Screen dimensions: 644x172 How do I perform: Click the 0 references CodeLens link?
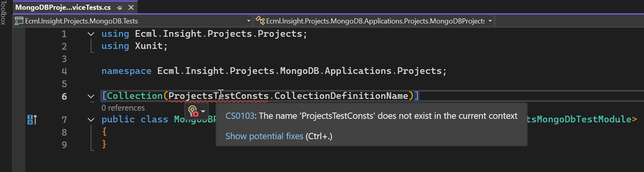[x=123, y=108]
